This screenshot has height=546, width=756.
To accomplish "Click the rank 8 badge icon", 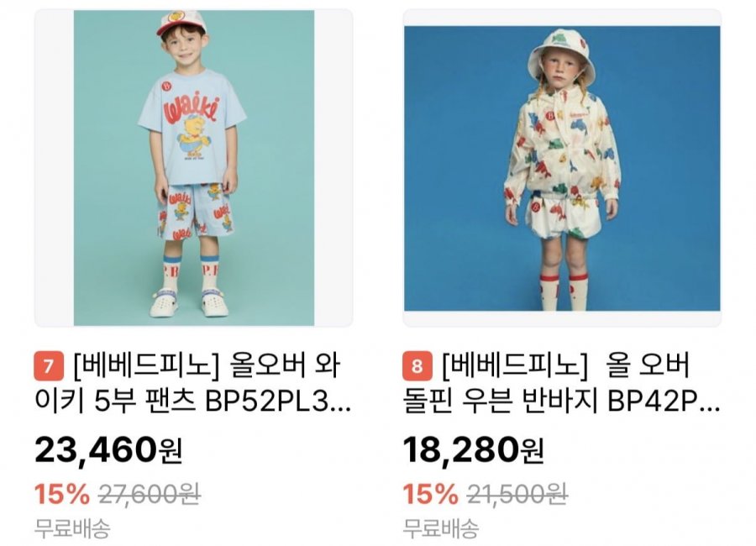I will click(417, 366).
